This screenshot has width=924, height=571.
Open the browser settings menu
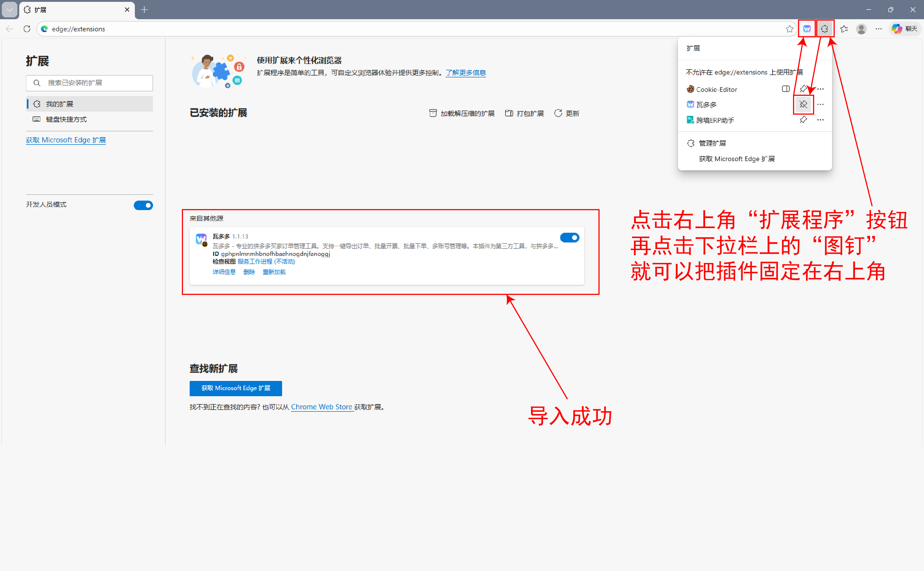click(x=879, y=29)
